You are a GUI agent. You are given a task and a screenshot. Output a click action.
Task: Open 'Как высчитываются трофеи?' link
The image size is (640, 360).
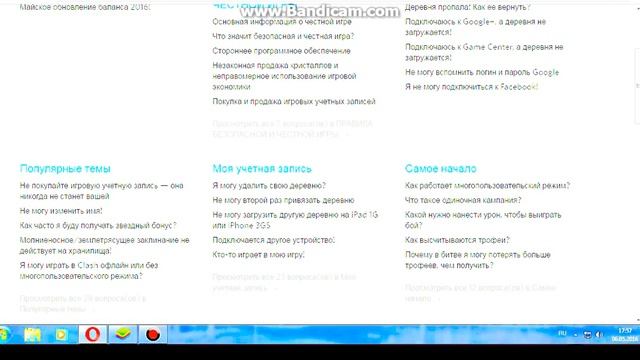click(457, 240)
